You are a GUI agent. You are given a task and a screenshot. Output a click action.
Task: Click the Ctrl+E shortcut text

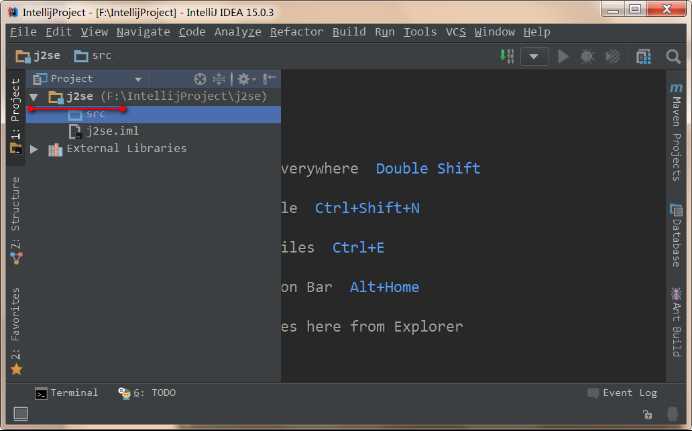[358, 247]
